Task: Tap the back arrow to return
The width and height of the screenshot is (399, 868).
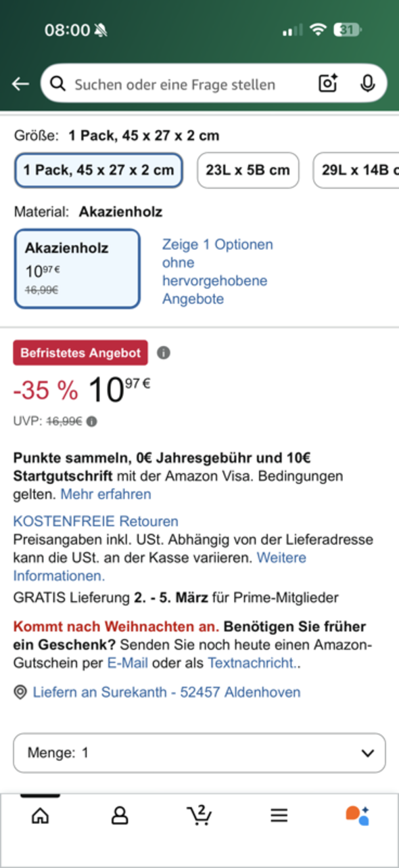Action: [x=20, y=83]
